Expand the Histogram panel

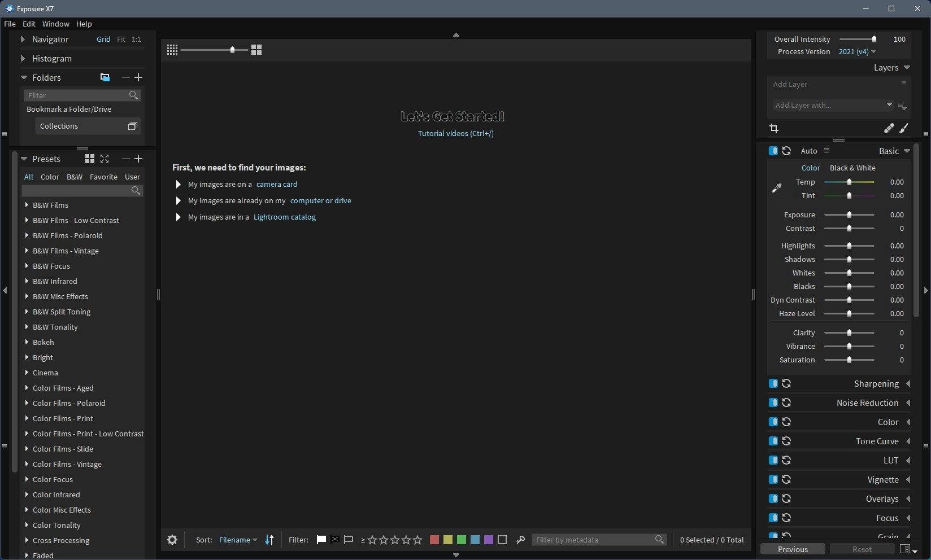point(23,59)
